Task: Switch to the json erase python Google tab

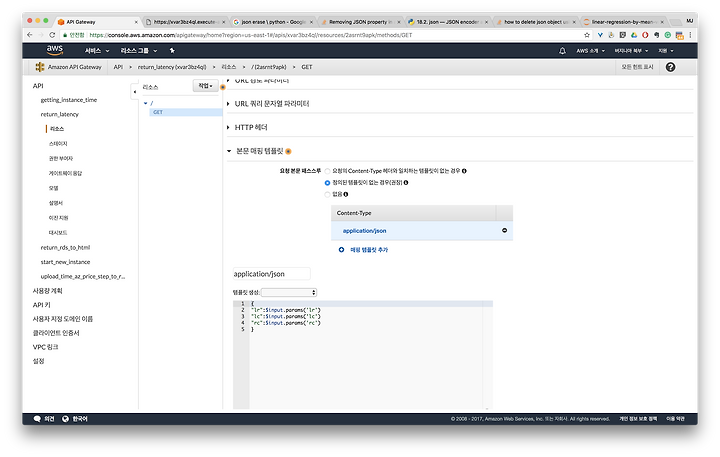Action: click(273, 22)
